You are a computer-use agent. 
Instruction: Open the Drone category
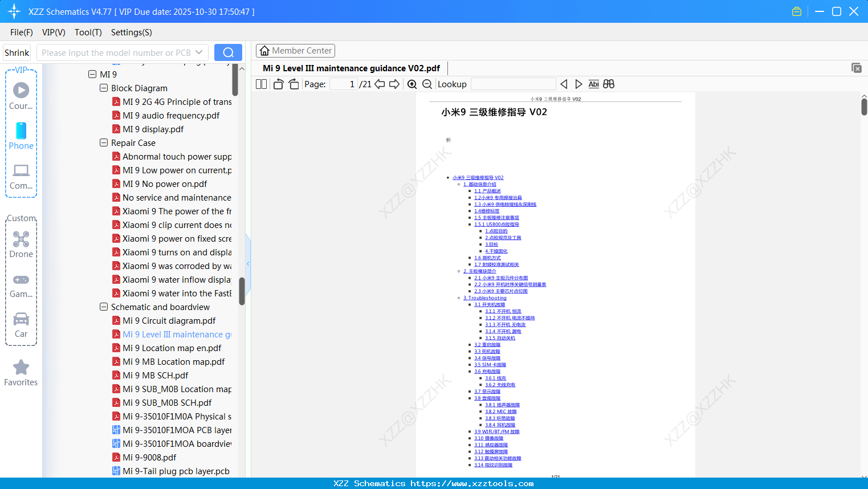coord(21,244)
